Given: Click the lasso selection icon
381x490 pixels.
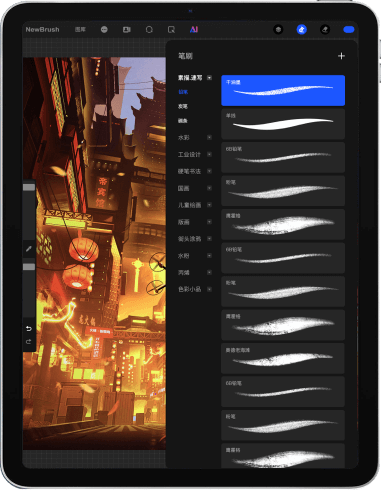Looking at the screenshot, I should [x=149, y=30].
